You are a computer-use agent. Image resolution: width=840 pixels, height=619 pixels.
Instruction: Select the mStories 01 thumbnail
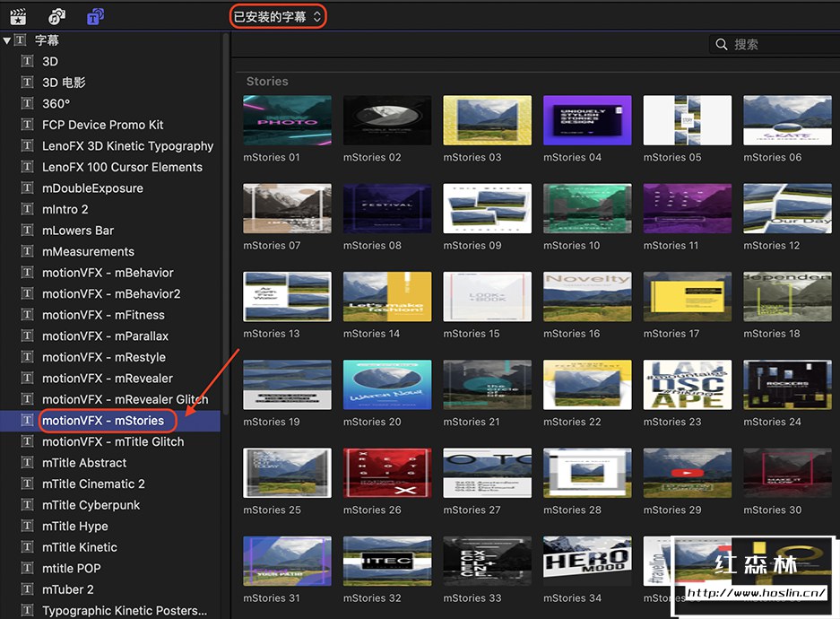pos(287,120)
